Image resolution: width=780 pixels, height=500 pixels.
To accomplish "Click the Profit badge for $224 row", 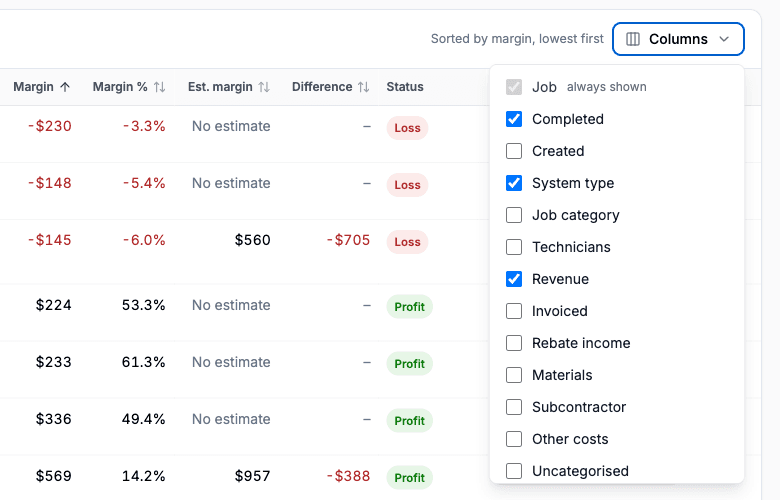I will click(410, 306).
